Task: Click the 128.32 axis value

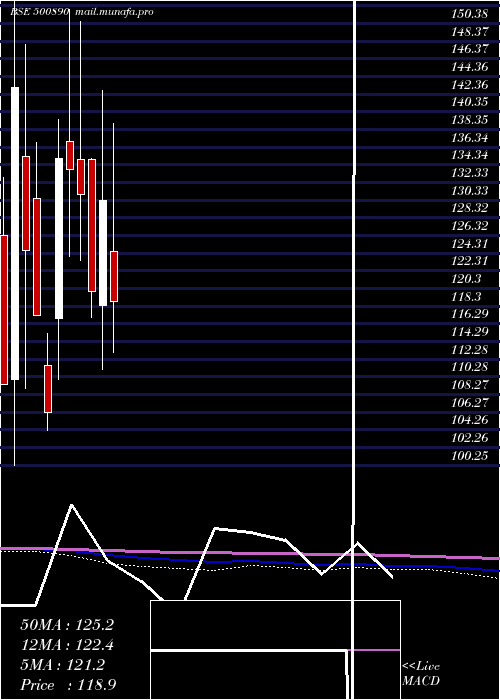Action: click(x=470, y=208)
